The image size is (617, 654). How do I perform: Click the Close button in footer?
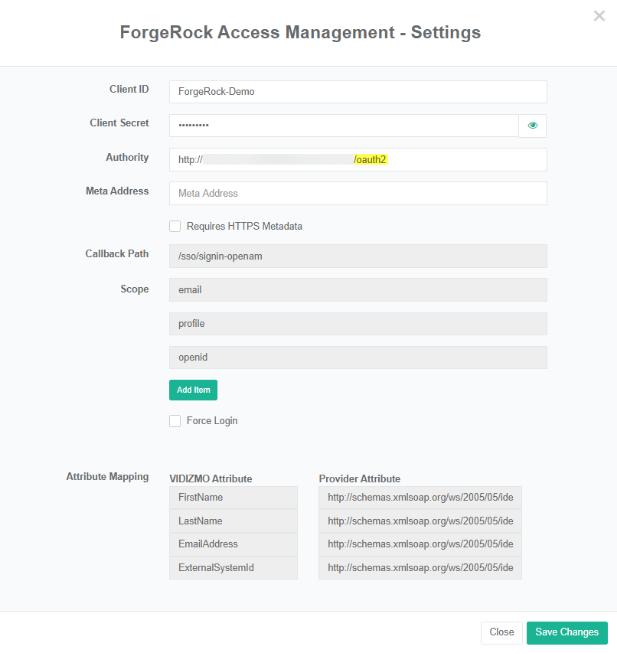point(501,632)
